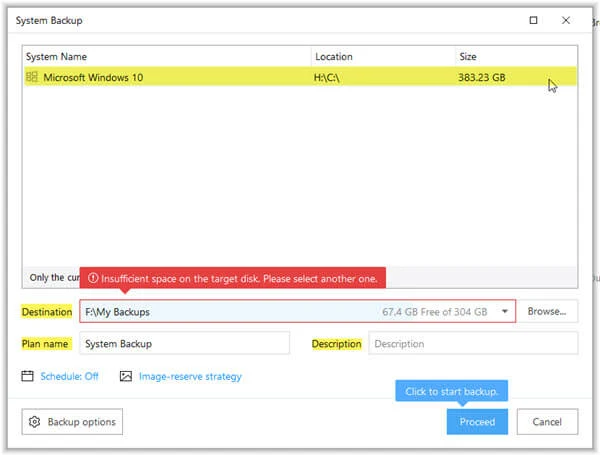Open Image-reserve strategy link
This screenshot has width=600, height=455.
click(x=190, y=376)
